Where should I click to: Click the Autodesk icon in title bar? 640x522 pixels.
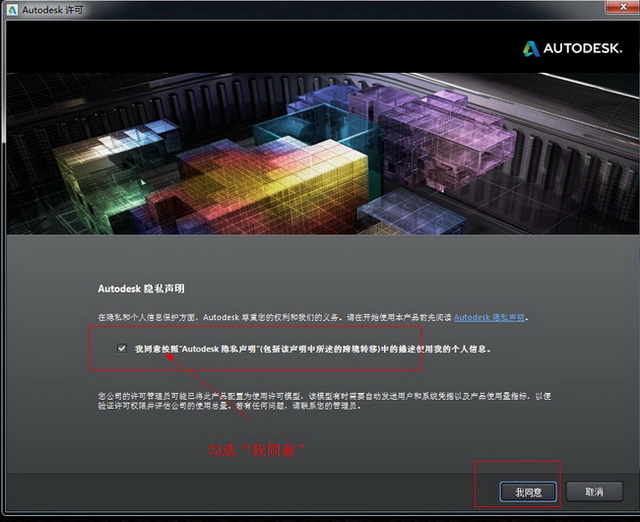(10, 9)
